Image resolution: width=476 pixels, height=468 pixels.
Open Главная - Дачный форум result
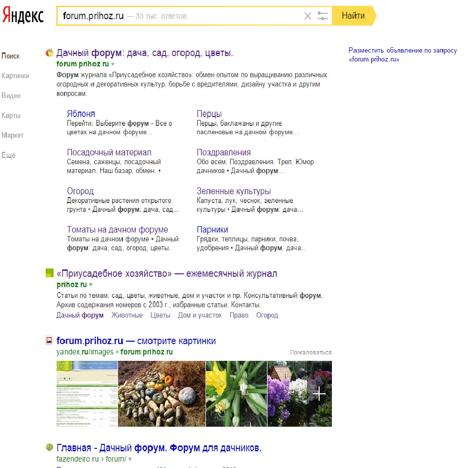159,448
